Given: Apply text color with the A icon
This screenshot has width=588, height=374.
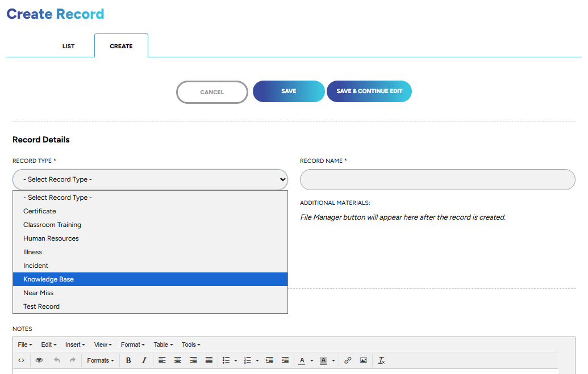Looking at the screenshot, I should tap(302, 360).
